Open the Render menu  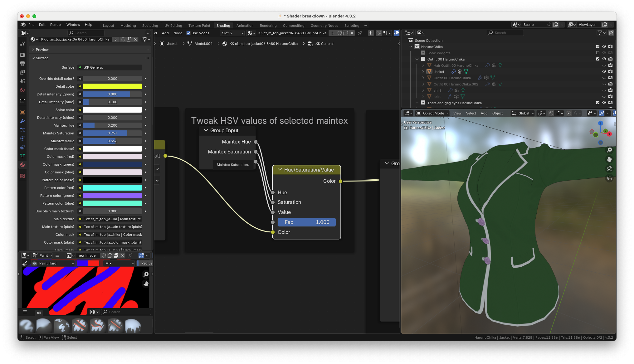pyautogui.click(x=56, y=25)
